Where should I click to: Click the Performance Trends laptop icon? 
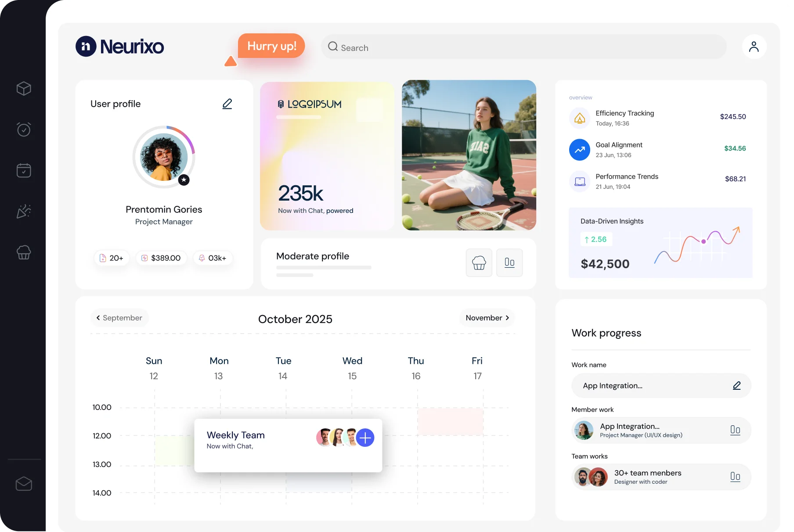pyautogui.click(x=580, y=181)
